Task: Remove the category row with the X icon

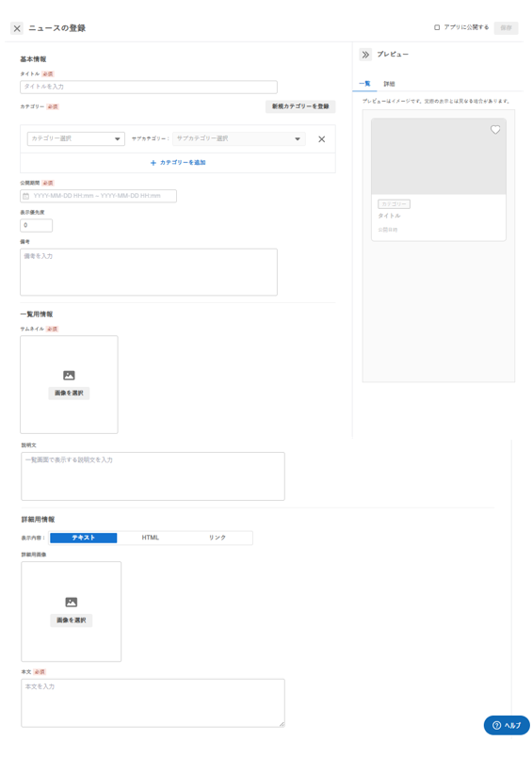Action: 321,139
